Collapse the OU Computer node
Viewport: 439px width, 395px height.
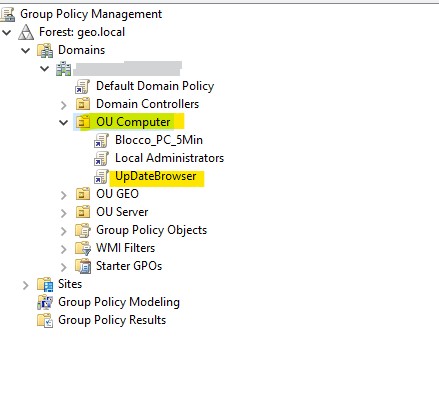pyautogui.click(x=63, y=123)
